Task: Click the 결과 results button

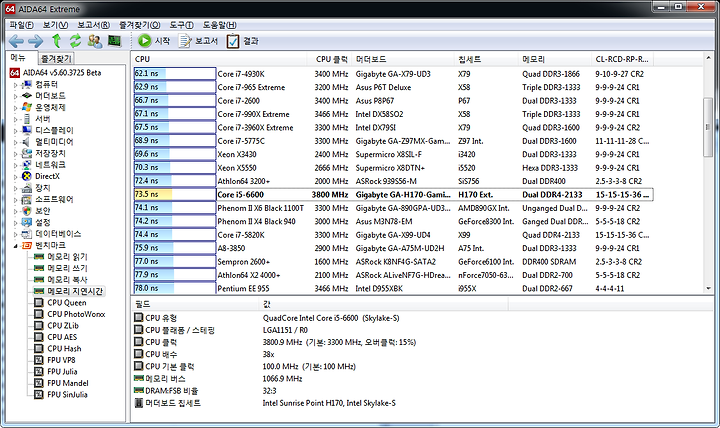Action: (242, 41)
